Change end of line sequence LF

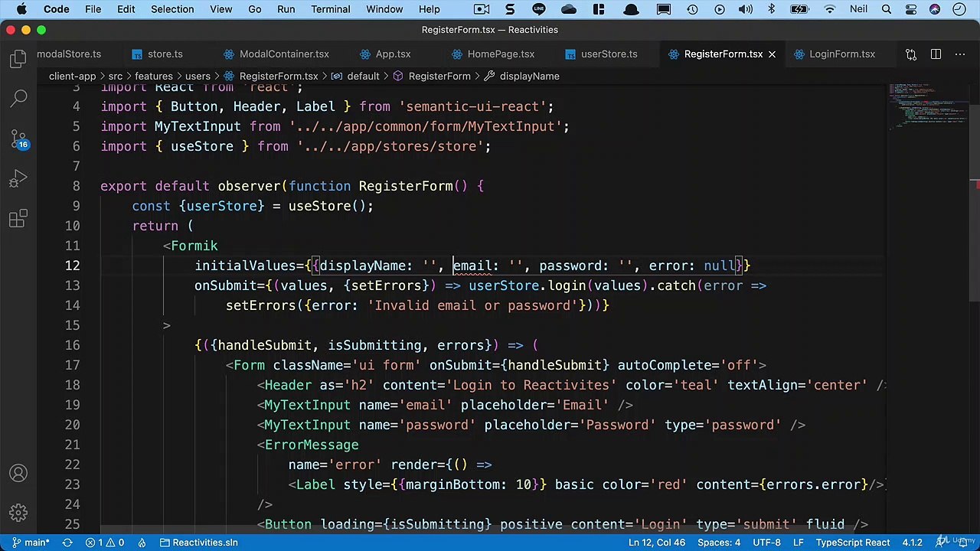click(798, 543)
